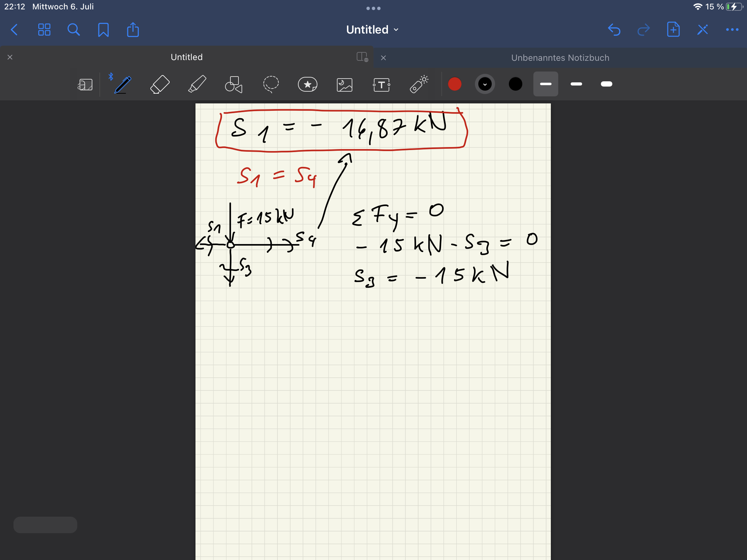The image size is (747, 560).
Task: Choose the third black color swatch
Action: point(515,84)
